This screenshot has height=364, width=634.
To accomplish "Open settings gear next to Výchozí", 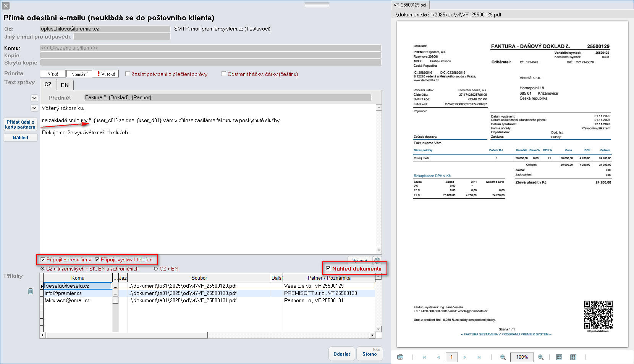I will pos(377,260).
